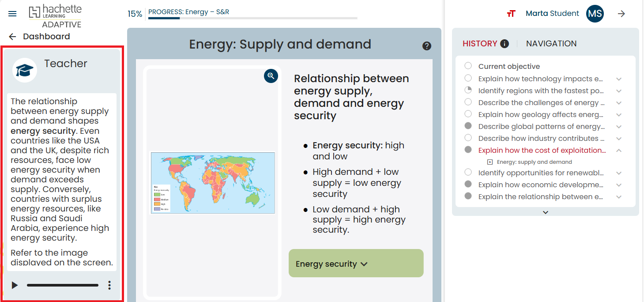
Task: Click the right arrow next to avatar
Action: pyautogui.click(x=621, y=14)
